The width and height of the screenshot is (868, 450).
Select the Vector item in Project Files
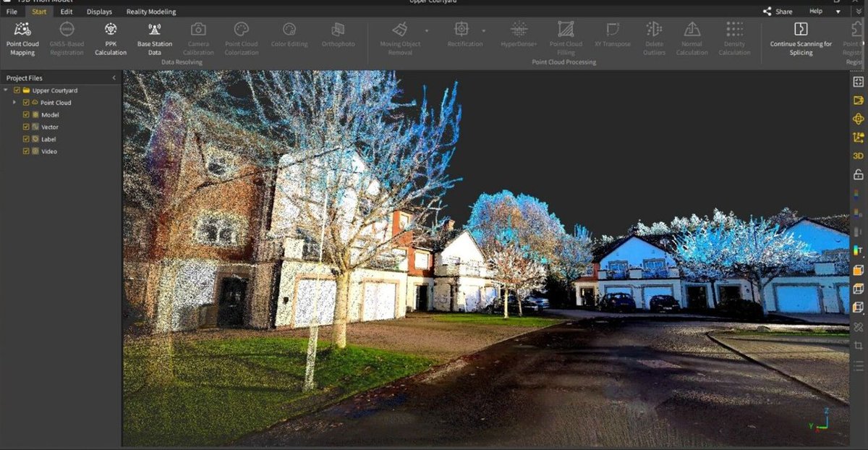pyautogui.click(x=50, y=127)
